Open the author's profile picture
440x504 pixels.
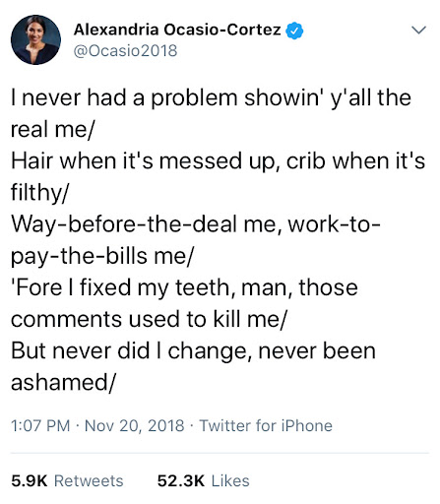tap(35, 39)
